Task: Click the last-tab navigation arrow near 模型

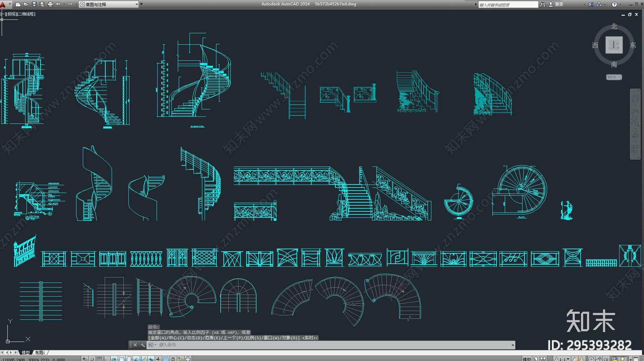Action: click(16, 353)
